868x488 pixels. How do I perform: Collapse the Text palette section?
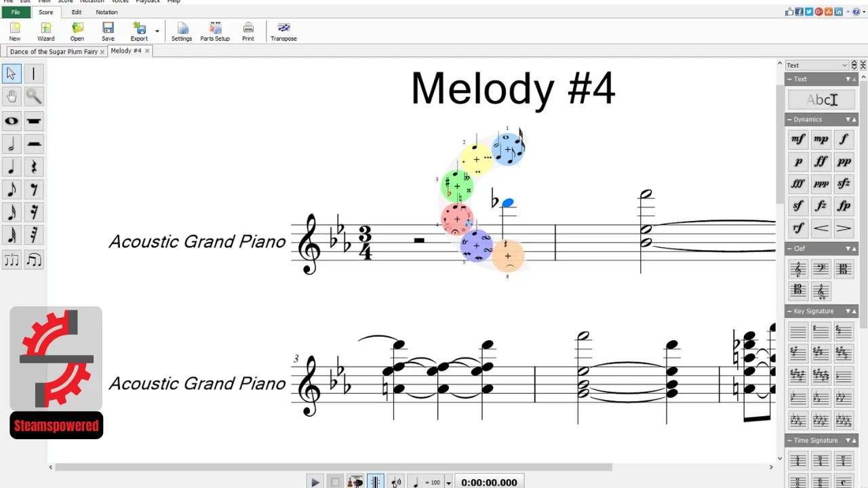pyautogui.click(x=790, y=79)
